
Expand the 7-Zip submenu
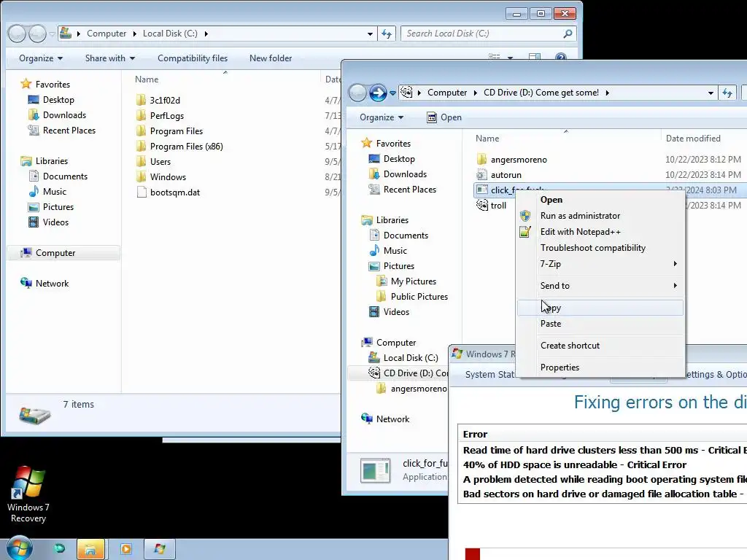pyautogui.click(x=600, y=264)
